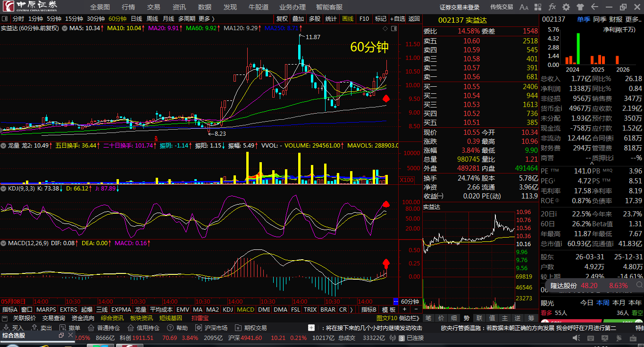Toggle the 画线 drawing mode
This screenshot has width=644, height=347.
coord(348,19)
